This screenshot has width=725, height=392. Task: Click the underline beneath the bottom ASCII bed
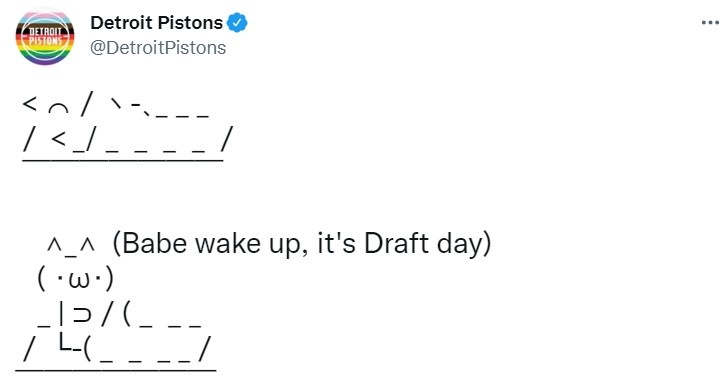point(116,370)
